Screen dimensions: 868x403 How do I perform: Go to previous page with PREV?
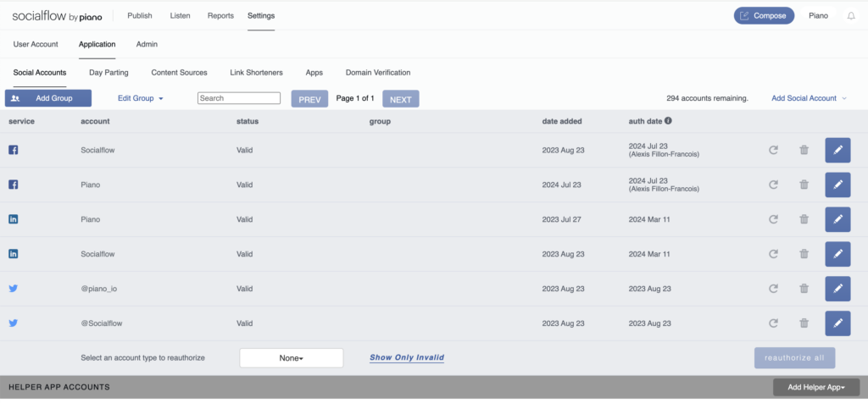click(x=309, y=99)
